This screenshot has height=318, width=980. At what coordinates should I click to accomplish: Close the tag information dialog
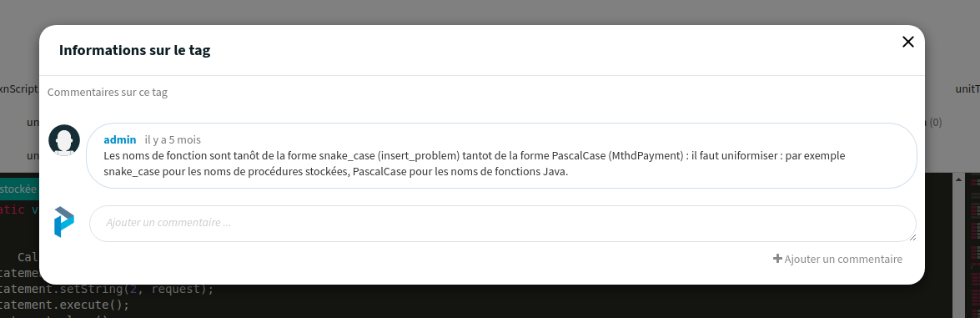pos(907,42)
